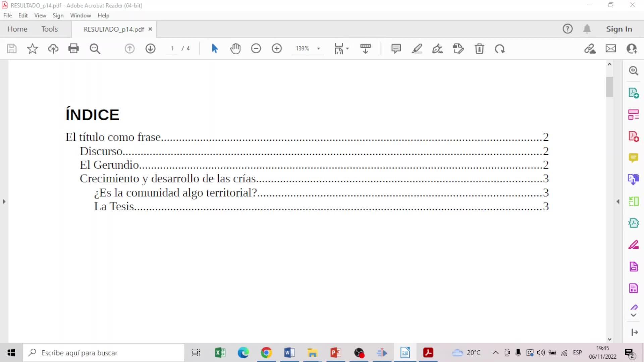The image size is (644, 362).
Task: Click the Selection arrow tool
Action: pyautogui.click(x=215, y=49)
